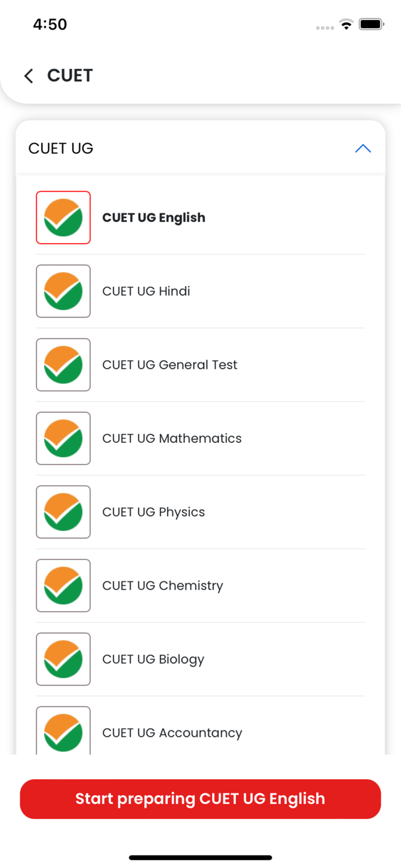The height and width of the screenshot is (868, 401).
Task: Choose the CUET UG Biology logo icon
Action: (63, 659)
